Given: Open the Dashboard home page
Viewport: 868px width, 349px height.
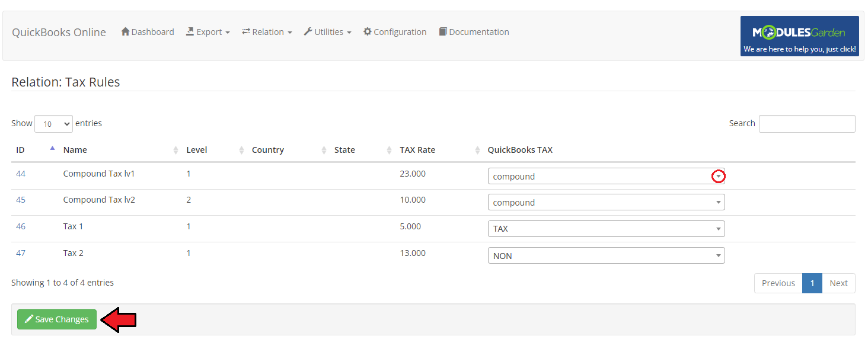Looking at the screenshot, I should tap(148, 32).
